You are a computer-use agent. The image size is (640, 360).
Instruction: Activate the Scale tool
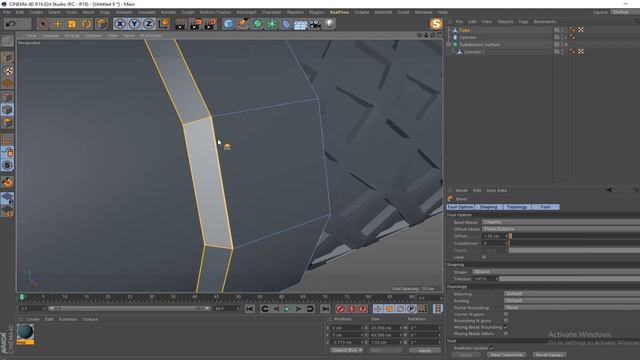[72, 24]
